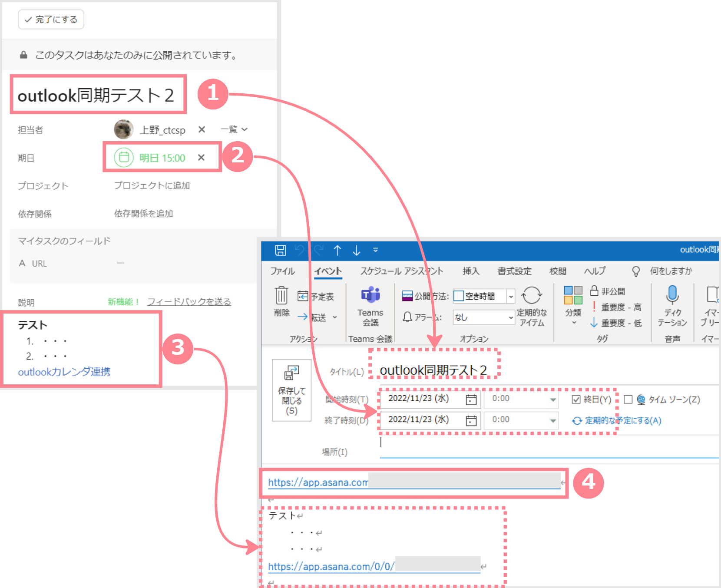Screen dimensions: 721x588
Task: Uncheck the 終日 all-day checkbox
Action: point(576,400)
